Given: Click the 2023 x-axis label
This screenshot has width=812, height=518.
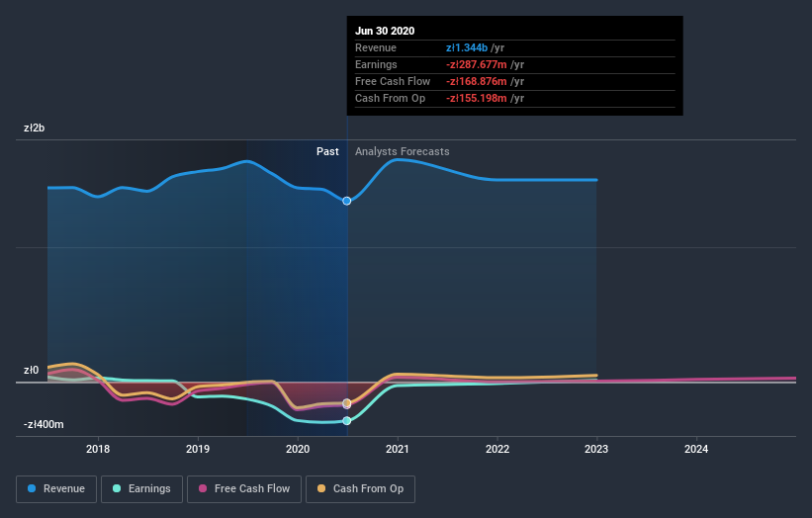Looking at the screenshot, I should tap(596, 449).
